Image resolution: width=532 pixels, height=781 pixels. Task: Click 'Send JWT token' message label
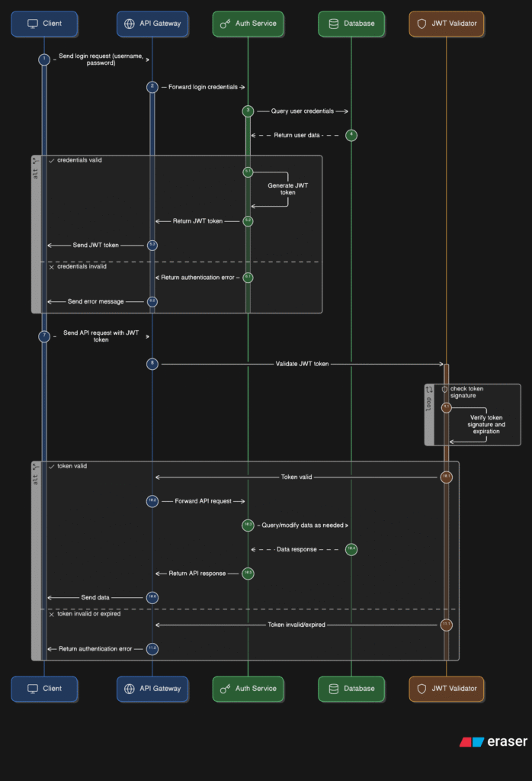pos(95,245)
